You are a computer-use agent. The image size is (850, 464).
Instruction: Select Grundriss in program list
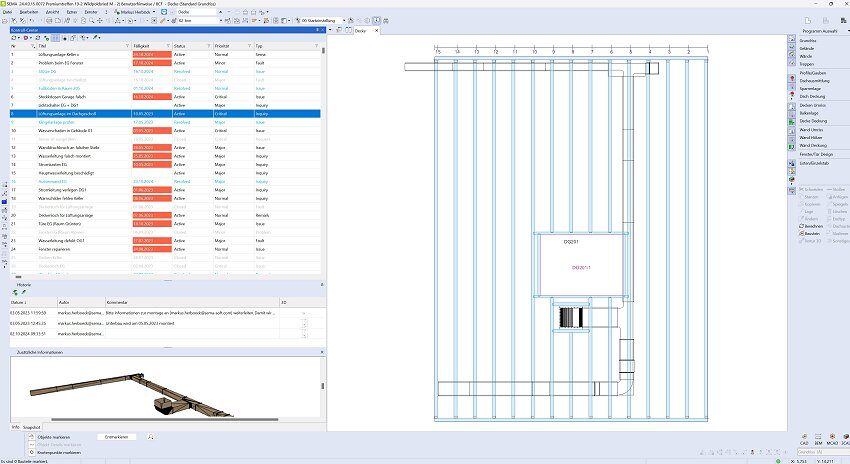(x=808, y=41)
